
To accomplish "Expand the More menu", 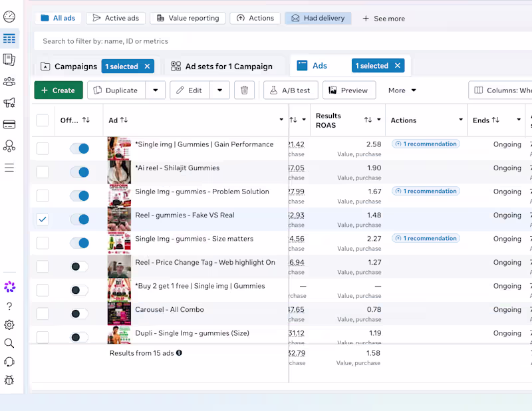I will [402, 90].
